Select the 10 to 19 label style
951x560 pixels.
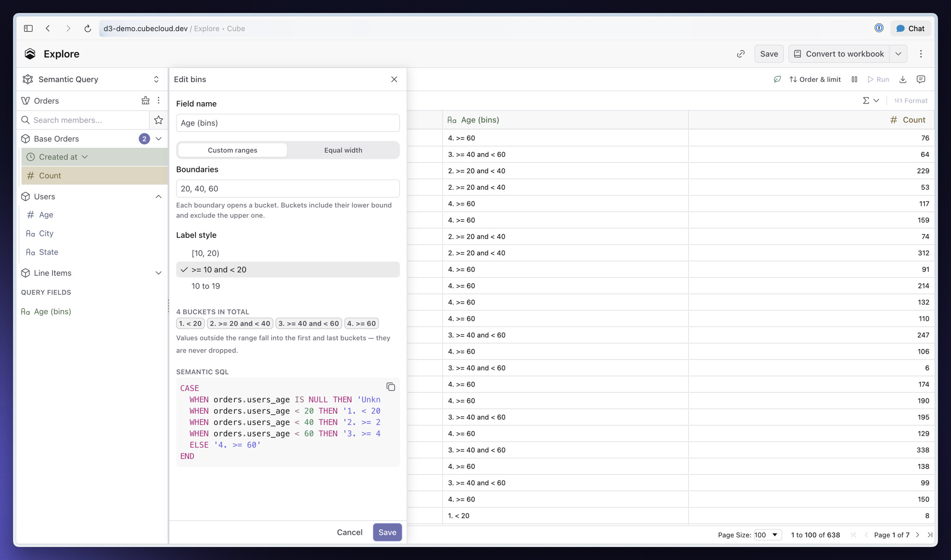tap(288, 286)
